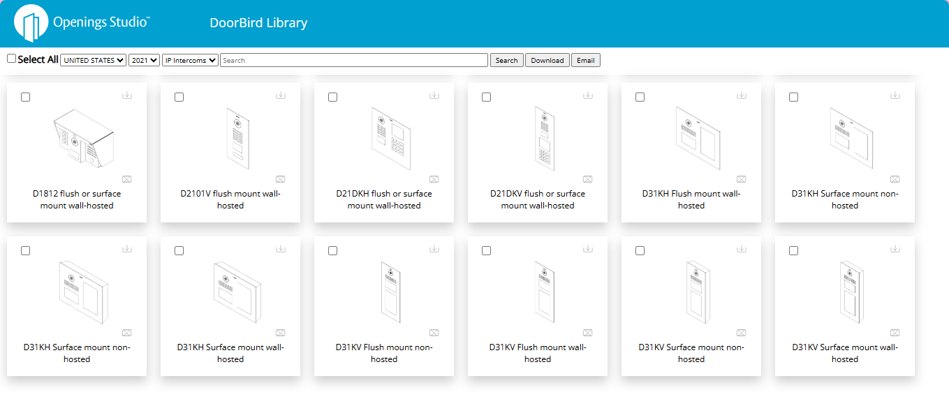Click 'D31KH Surface mount wall-hosted' label

pyautogui.click(x=231, y=354)
